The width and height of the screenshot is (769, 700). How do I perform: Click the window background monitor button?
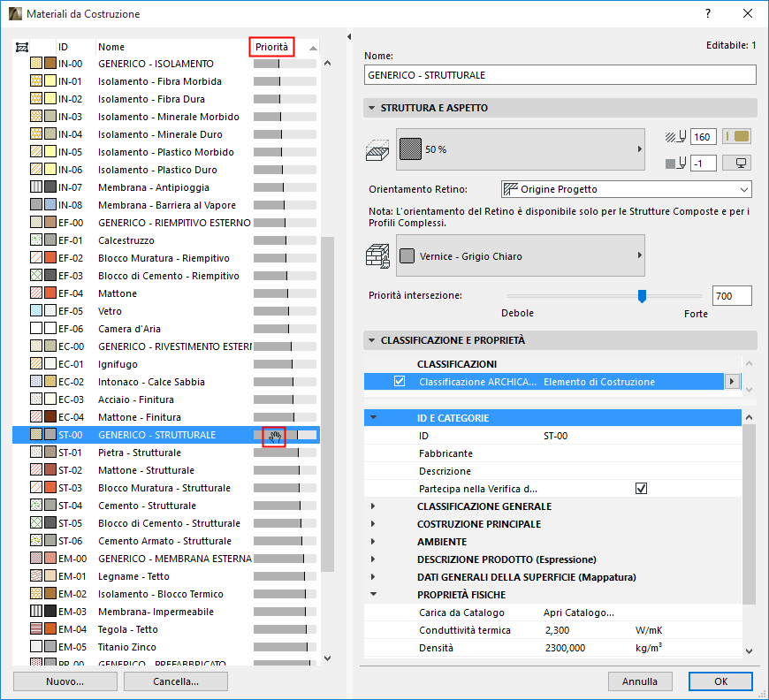(x=736, y=163)
